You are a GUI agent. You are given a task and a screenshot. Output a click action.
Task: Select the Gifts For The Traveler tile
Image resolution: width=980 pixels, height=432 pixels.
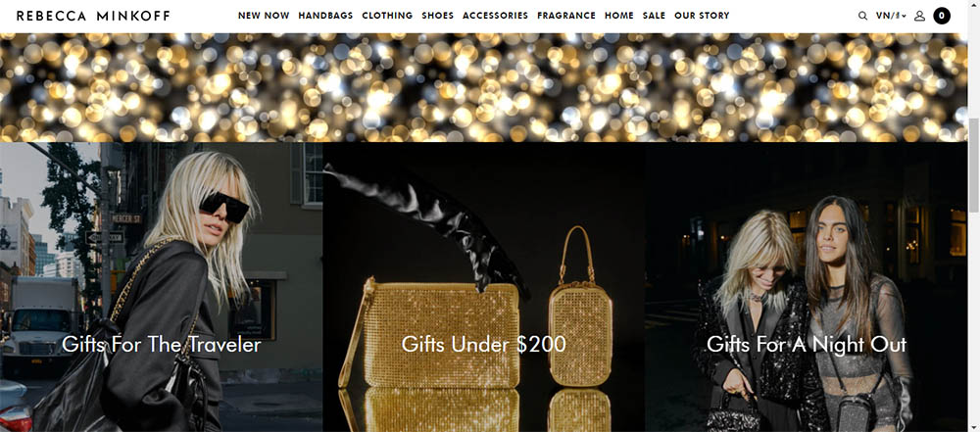(x=162, y=287)
